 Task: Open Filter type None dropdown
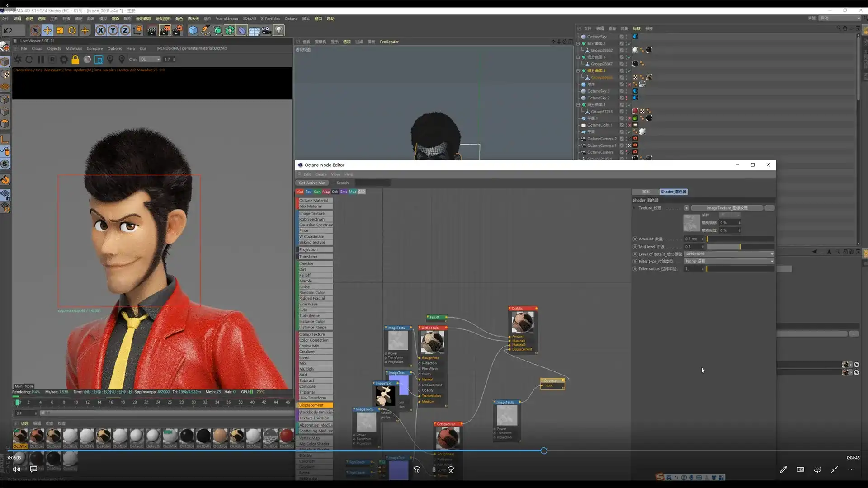[x=728, y=261]
